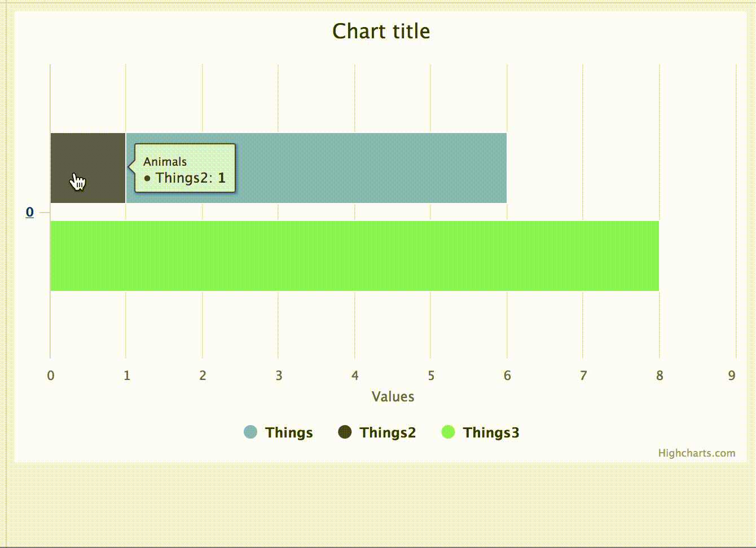Click the bright green Things3 bar
The width and height of the screenshot is (756, 548).
point(354,256)
